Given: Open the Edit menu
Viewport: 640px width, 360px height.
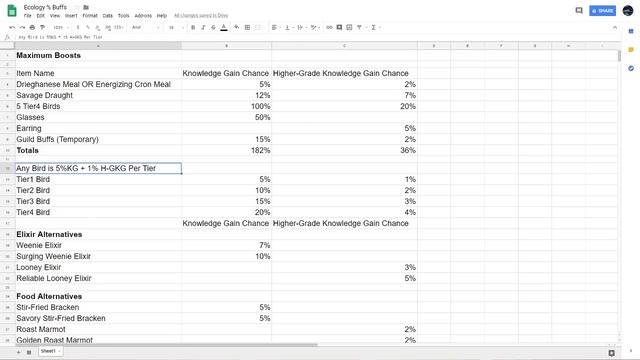Looking at the screenshot, I should [40, 16].
